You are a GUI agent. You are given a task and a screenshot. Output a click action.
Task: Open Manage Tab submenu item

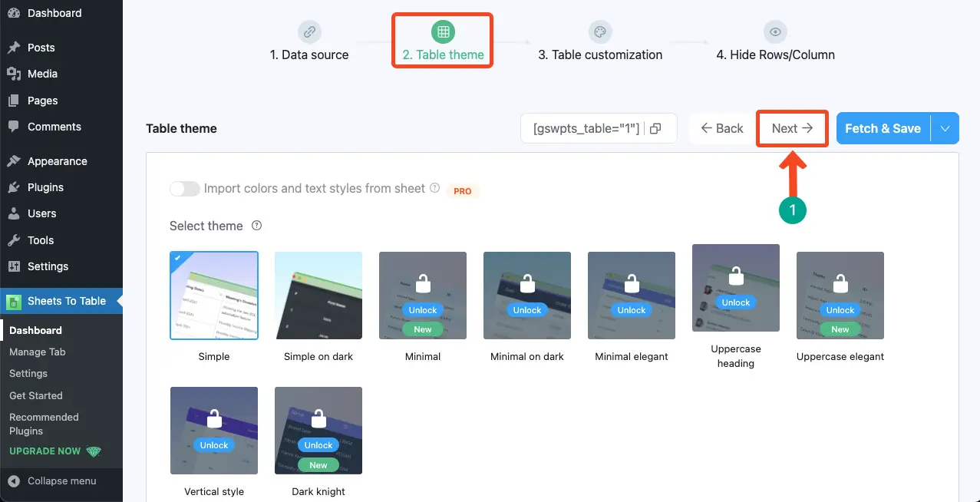pos(38,352)
